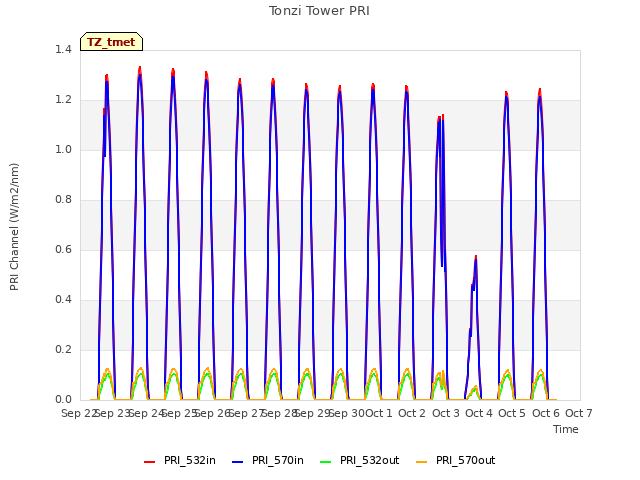Screen dimensions: 640x480
Task: Click the Oct 2 x-axis tick label
Action: tap(412, 413)
